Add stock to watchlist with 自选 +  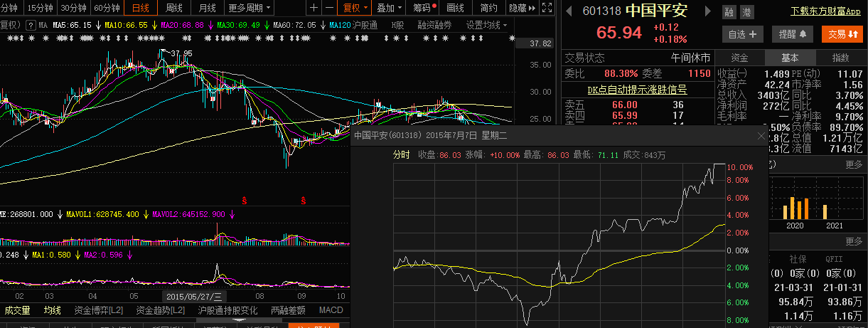[742, 33]
